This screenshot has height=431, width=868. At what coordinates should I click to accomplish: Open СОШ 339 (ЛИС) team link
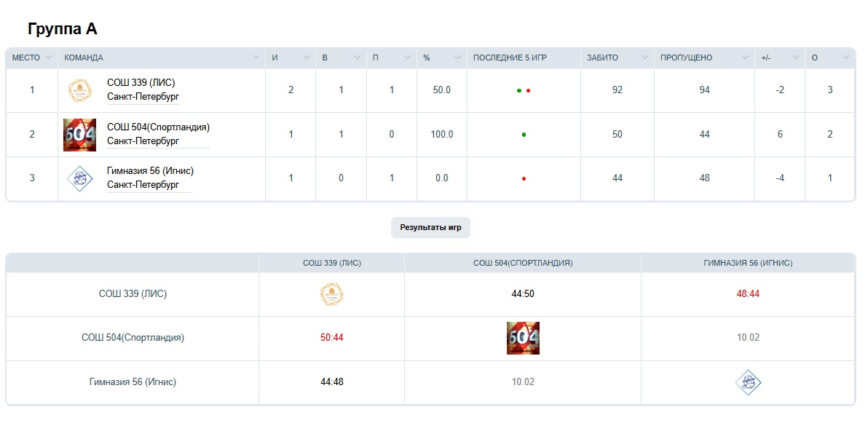(x=141, y=83)
